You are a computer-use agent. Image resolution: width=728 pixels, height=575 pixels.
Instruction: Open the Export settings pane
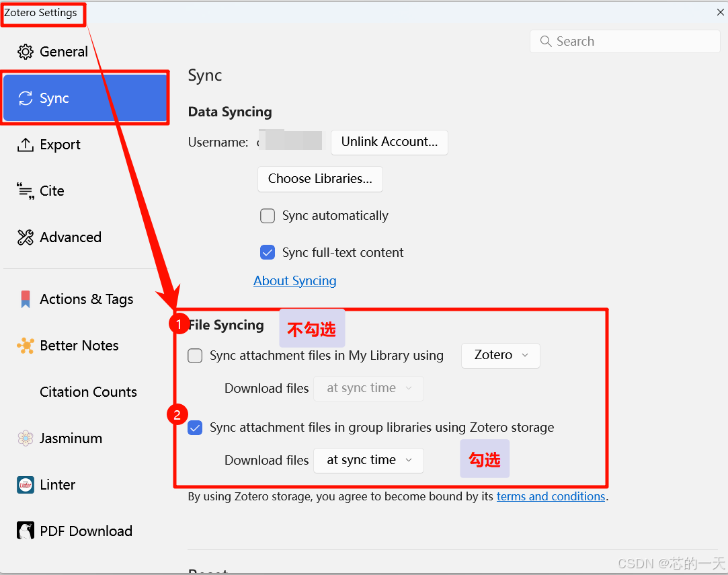[85, 145]
